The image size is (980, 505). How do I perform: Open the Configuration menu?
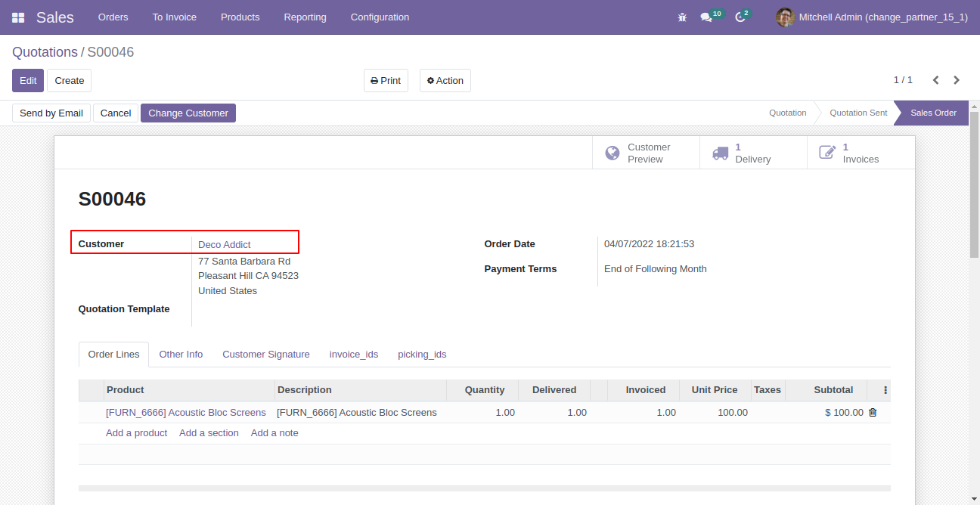pyautogui.click(x=380, y=17)
